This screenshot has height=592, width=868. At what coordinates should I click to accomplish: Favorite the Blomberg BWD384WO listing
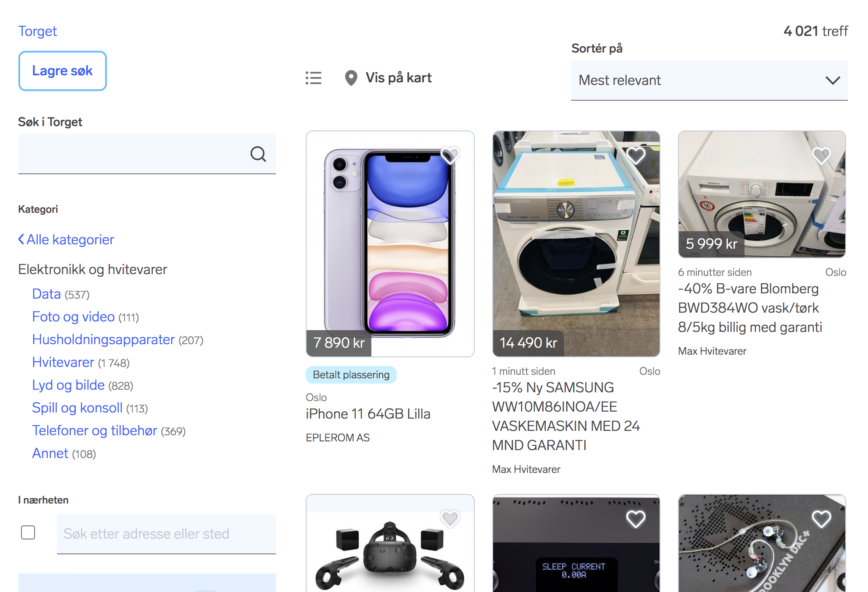821,155
